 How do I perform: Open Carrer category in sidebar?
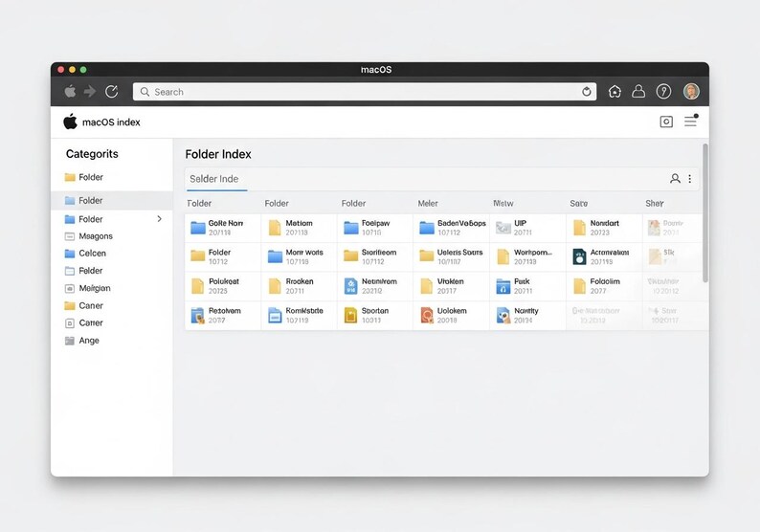pos(91,322)
